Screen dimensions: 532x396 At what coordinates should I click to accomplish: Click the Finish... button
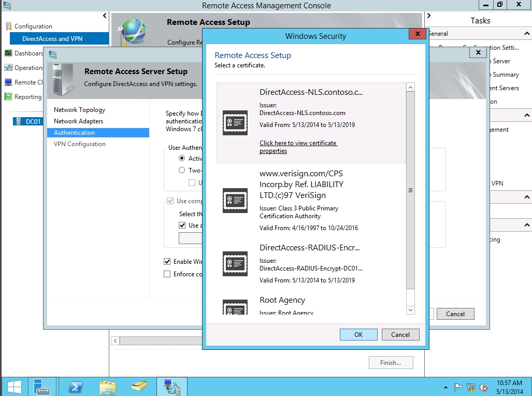(x=391, y=362)
